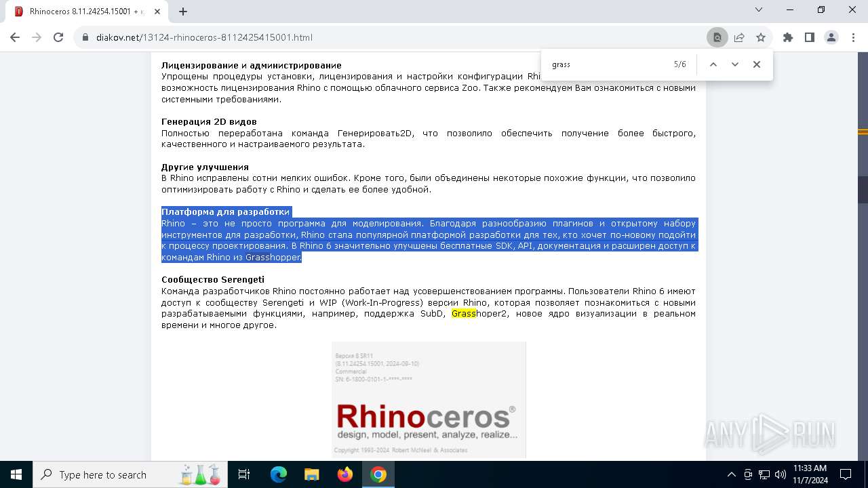This screenshot has width=868, height=488.
Task: Expand the tab search chevron
Action: pos(759,9)
